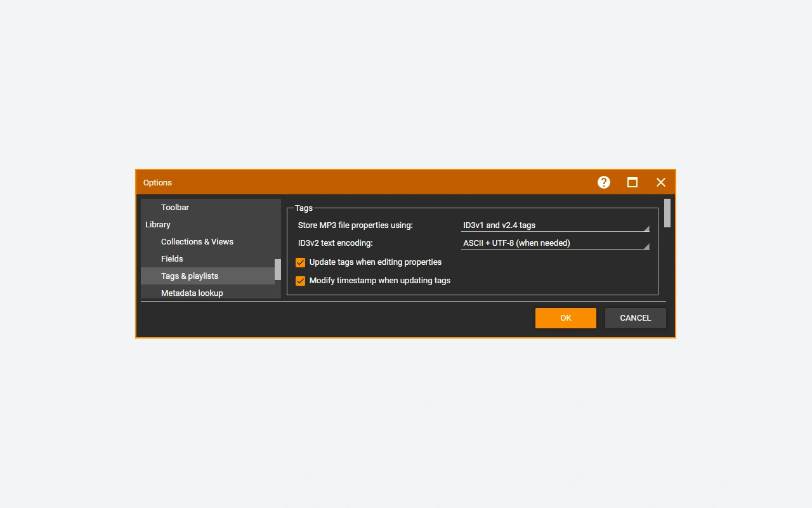Screen dimensions: 812x508
Task: Select the Library category
Action: click(207, 224)
